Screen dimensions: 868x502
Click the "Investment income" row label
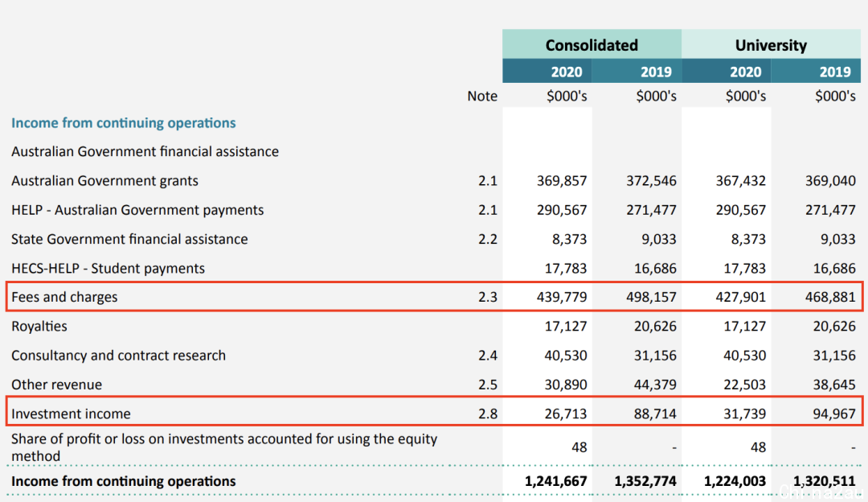71,414
